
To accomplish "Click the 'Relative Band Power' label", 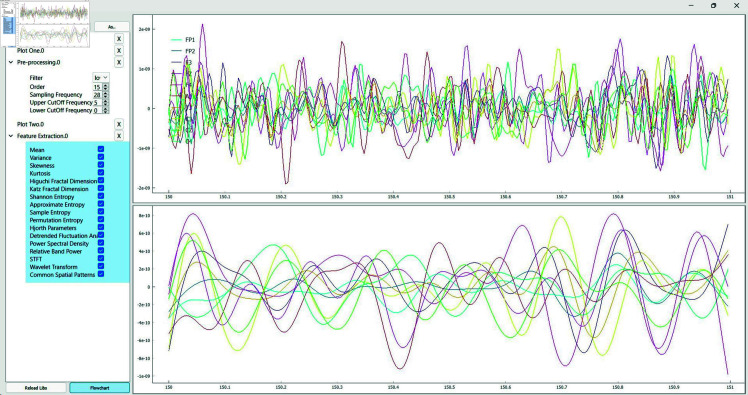I will click(x=55, y=251).
